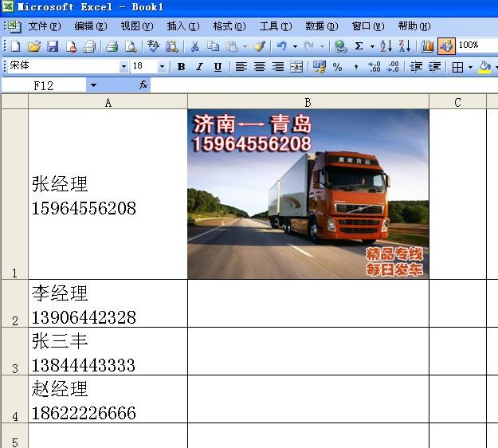Select row 2 header
Image resolution: width=498 pixels, height=448 pixels.
tap(14, 304)
